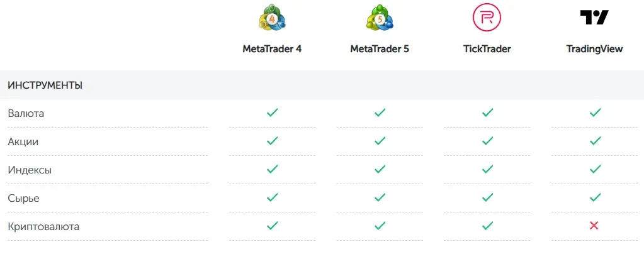This screenshot has width=644, height=264.
Task: Click the ИНСТРУМЕНТЫ section header
Action: 45,85
